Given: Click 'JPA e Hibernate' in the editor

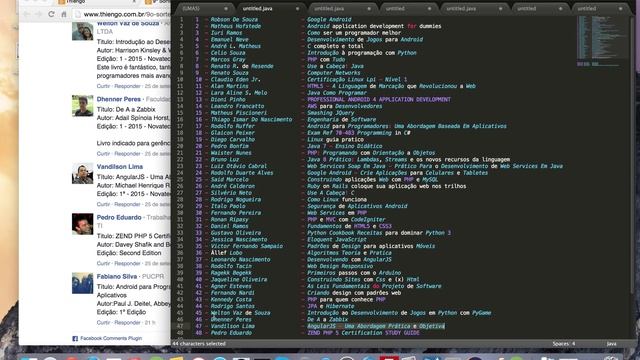Looking at the screenshot, I should click(331, 306).
